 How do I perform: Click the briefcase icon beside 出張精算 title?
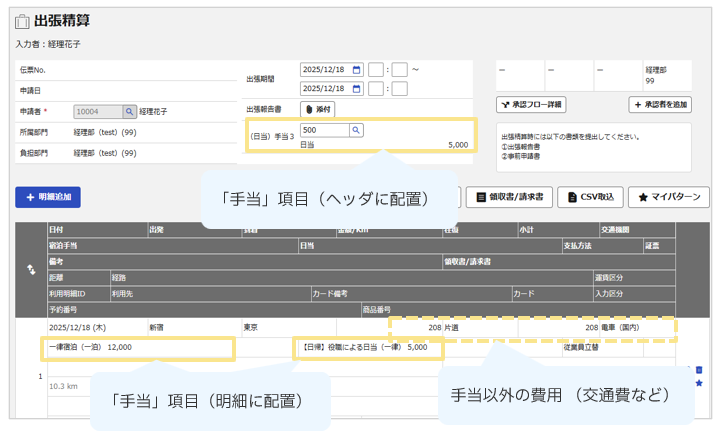point(22,21)
